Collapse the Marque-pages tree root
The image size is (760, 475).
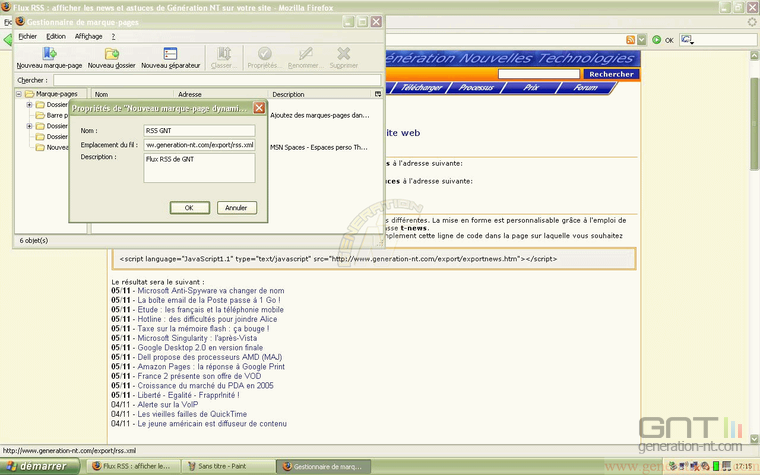19,94
